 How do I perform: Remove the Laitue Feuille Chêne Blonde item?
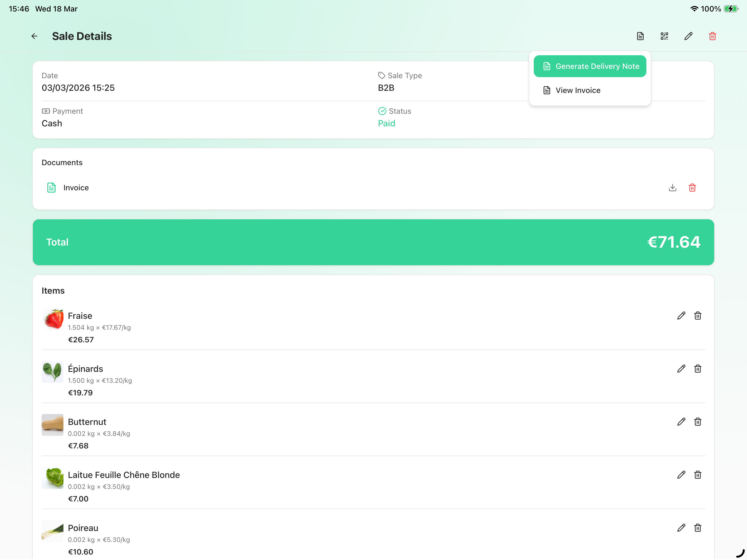(697, 474)
